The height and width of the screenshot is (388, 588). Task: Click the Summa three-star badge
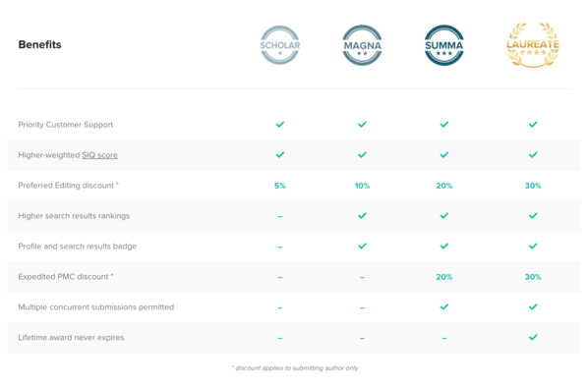444,45
